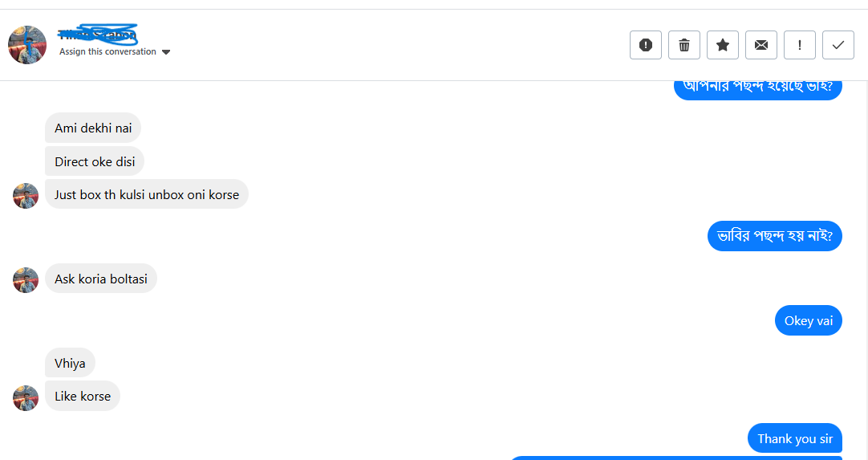Mark conversation unread with envelope icon
Screen dimensions: 868x460
761,45
